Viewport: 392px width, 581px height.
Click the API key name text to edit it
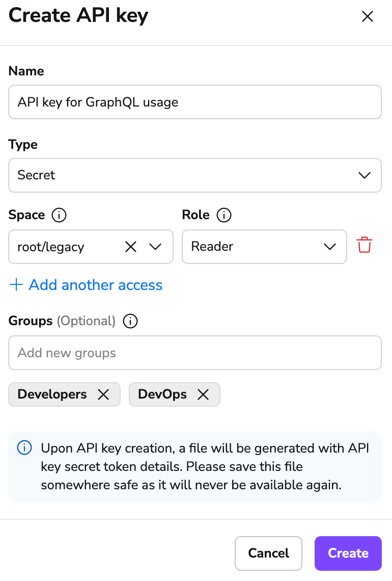[x=98, y=102]
